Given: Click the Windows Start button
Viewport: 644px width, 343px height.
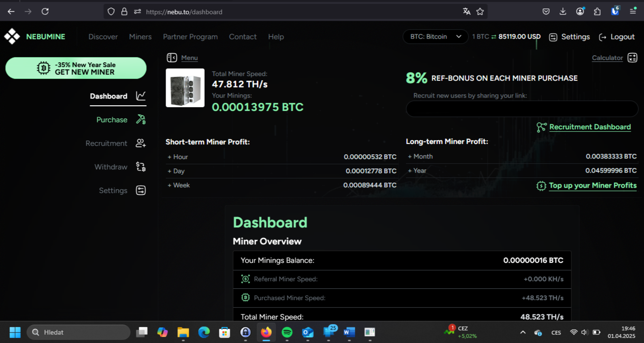Looking at the screenshot, I should [x=15, y=332].
